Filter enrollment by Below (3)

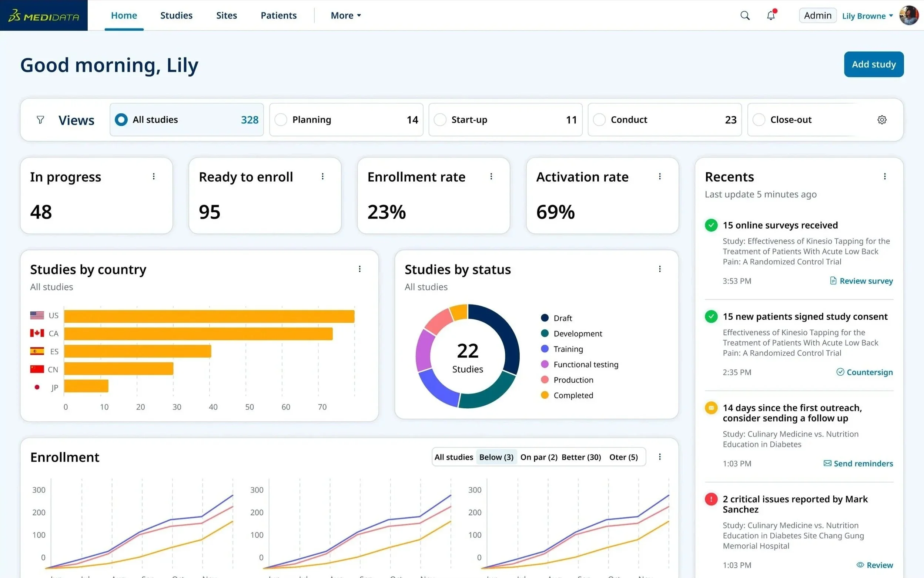(x=496, y=457)
